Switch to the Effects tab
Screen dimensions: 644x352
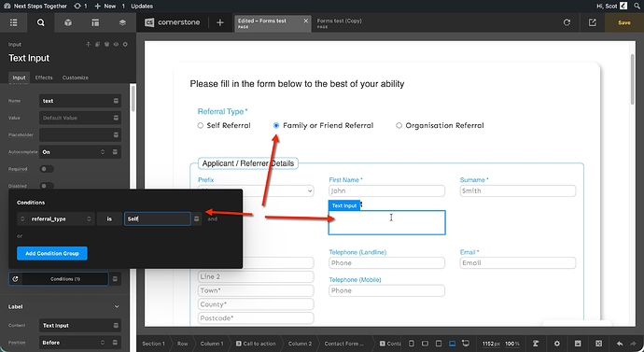pos(44,77)
